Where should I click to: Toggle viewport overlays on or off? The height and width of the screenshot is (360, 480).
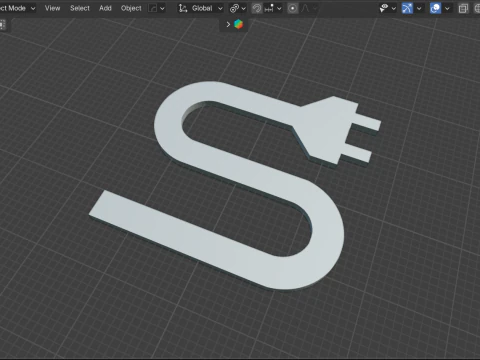coord(435,8)
